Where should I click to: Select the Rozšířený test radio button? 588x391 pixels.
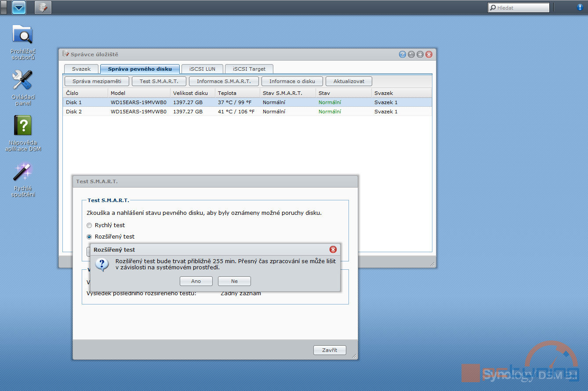(x=89, y=237)
